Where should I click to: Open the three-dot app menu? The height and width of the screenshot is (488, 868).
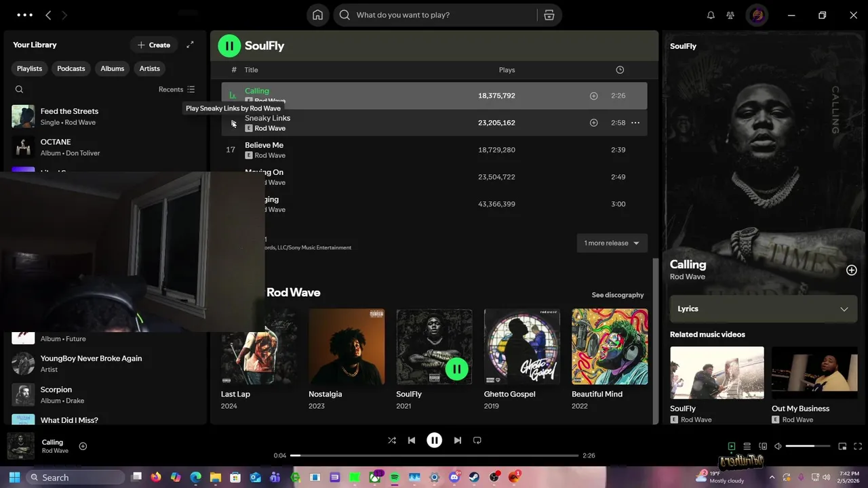[24, 15]
